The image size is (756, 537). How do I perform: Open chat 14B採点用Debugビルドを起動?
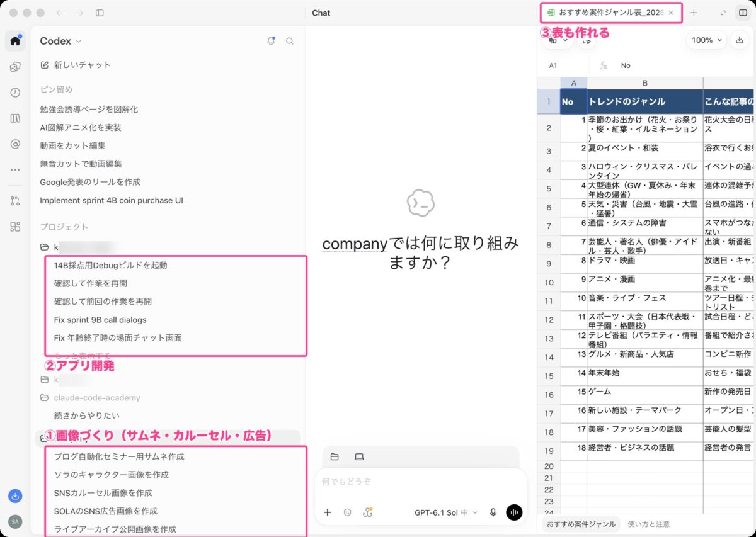111,265
